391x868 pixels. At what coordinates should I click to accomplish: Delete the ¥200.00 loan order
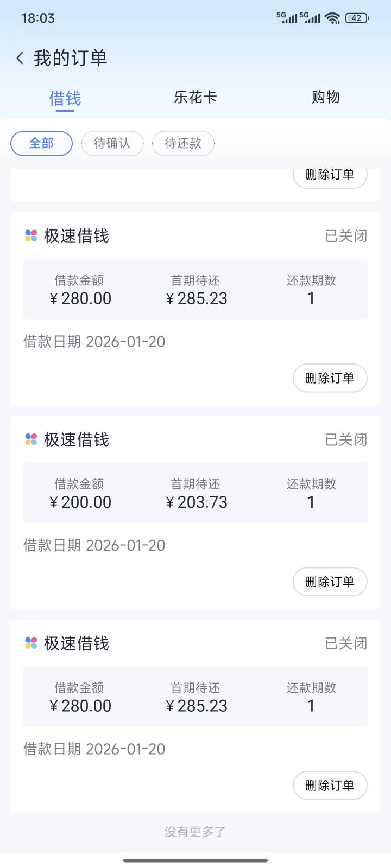(x=330, y=582)
